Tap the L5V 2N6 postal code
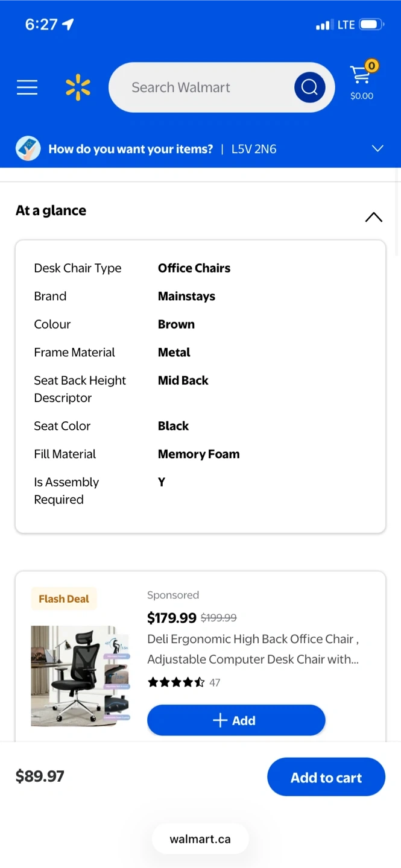The width and height of the screenshot is (401, 868). [x=254, y=149]
